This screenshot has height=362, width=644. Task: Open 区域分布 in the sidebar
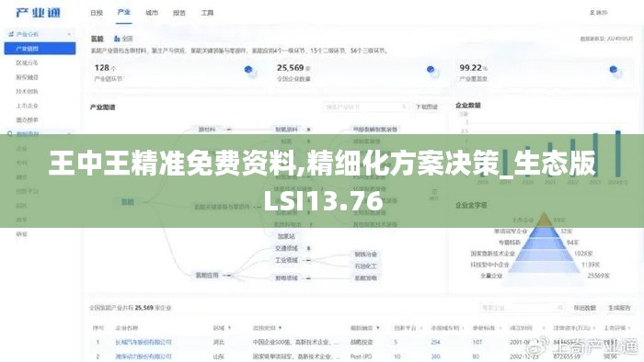point(27,62)
